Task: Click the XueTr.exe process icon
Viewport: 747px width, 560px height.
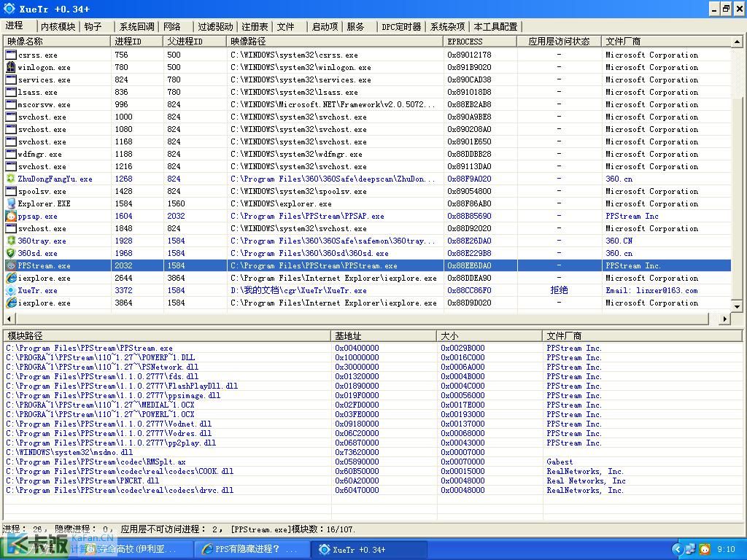Action: pyautogui.click(x=10, y=290)
